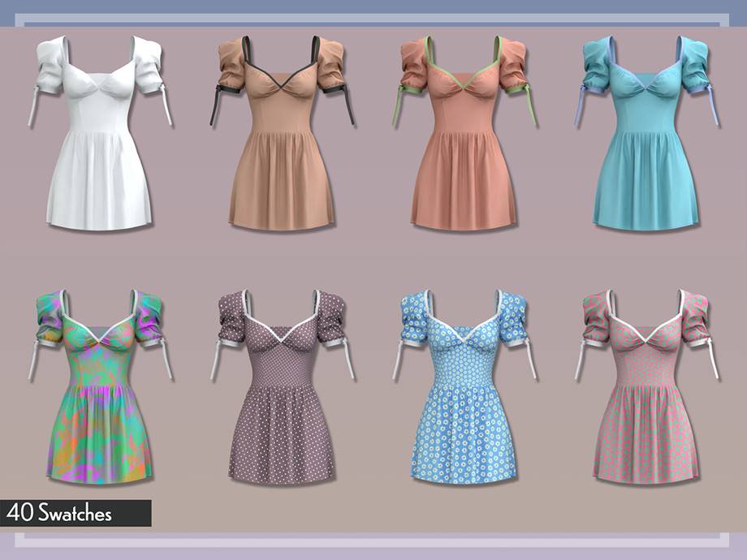Image resolution: width=747 pixels, height=560 pixels.
Task: Click the skirt hem of the white dress
Action: coord(99,219)
